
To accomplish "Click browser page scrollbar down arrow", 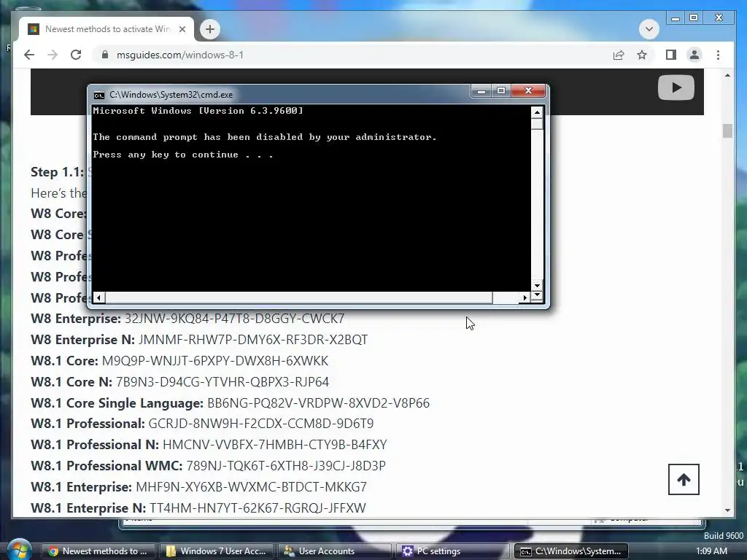I will tap(727, 510).
